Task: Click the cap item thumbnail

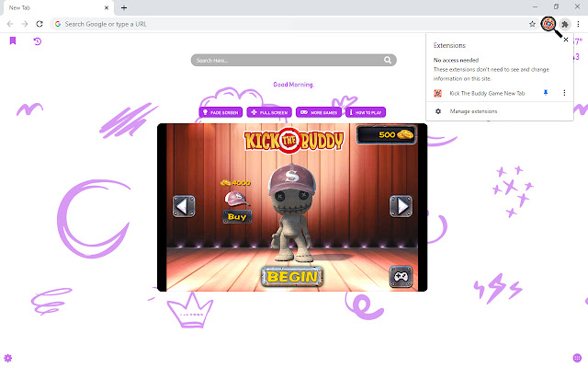Action: click(236, 199)
